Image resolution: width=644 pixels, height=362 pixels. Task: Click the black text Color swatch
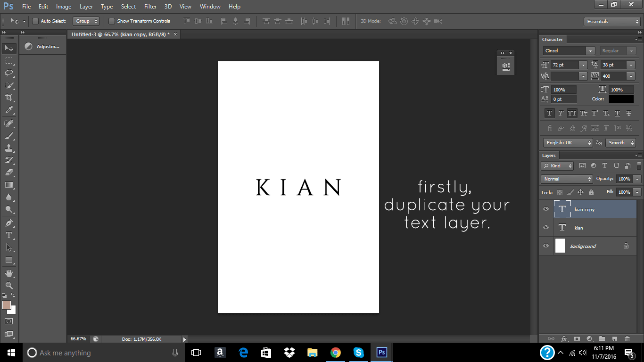coord(621,99)
